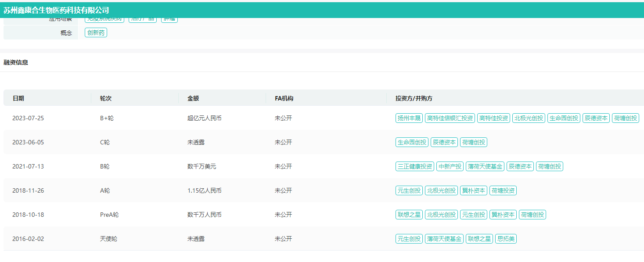The width and height of the screenshot is (644, 262).
Task: Select the 金额 column header
Action: tap(193, 98)
